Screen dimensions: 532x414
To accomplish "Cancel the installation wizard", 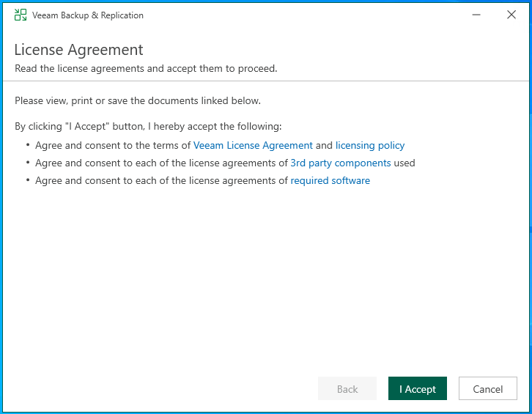I will coord(487,389).
